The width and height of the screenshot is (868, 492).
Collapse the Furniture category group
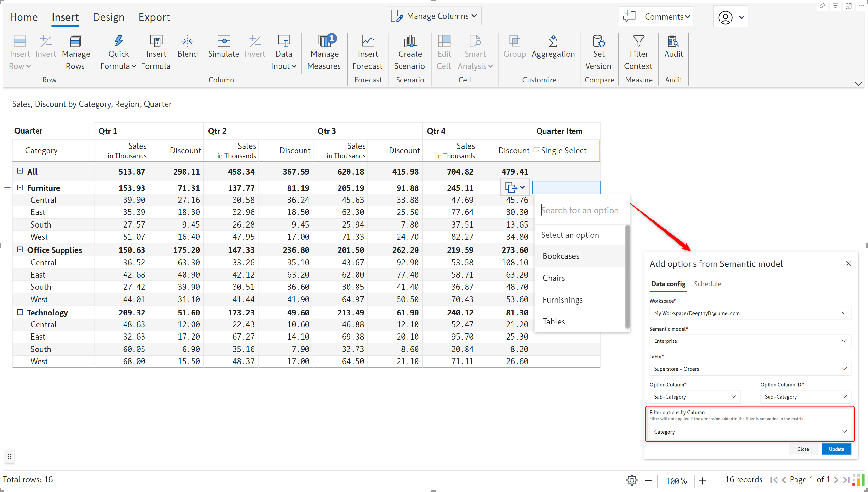click(19, 187)
